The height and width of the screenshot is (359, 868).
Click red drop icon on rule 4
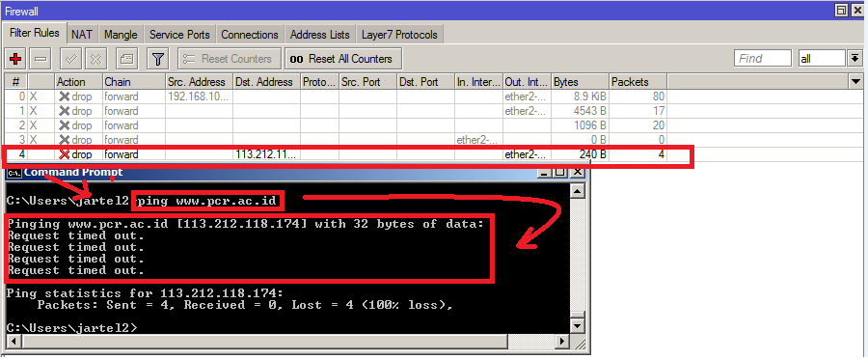pos(65,154)
